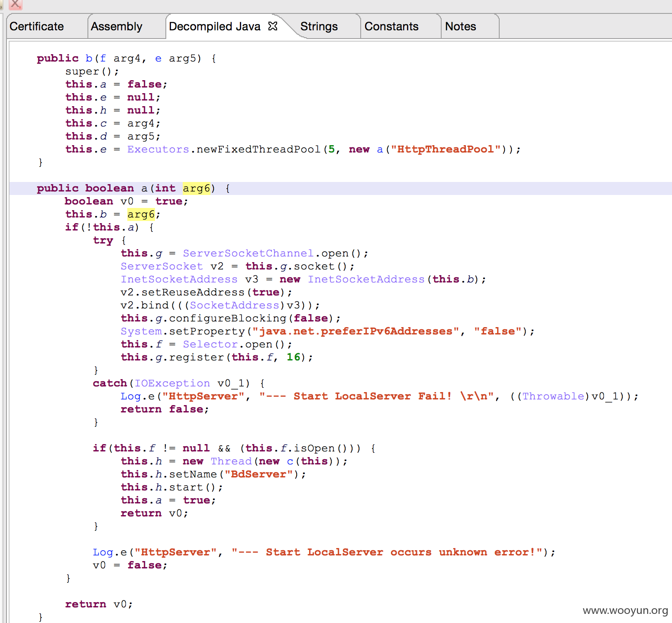
Task: Open the Strings tab
Action: [319, 26]
